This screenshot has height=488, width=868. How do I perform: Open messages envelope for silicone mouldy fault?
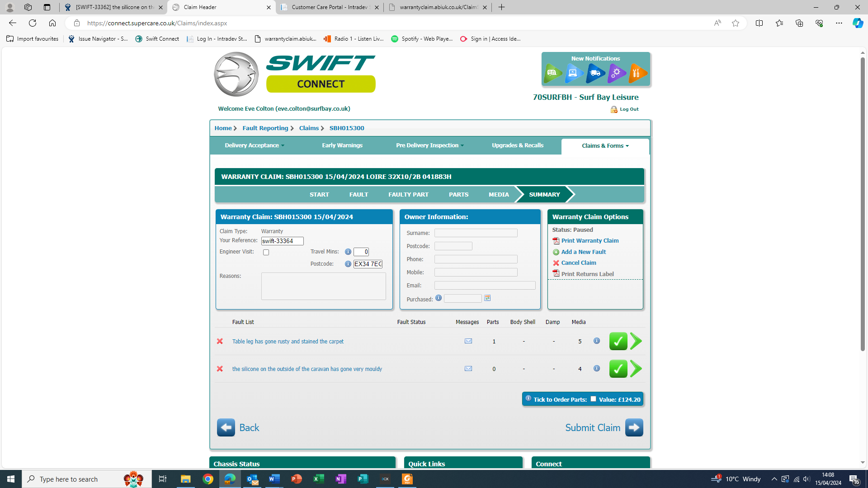468,369
